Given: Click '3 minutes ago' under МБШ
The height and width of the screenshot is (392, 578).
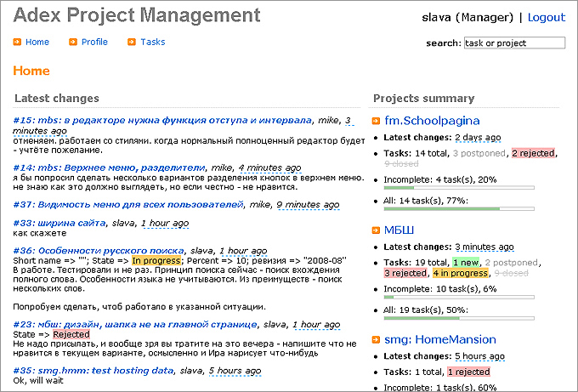Looking at the screenshot, I should click(484, 247).
